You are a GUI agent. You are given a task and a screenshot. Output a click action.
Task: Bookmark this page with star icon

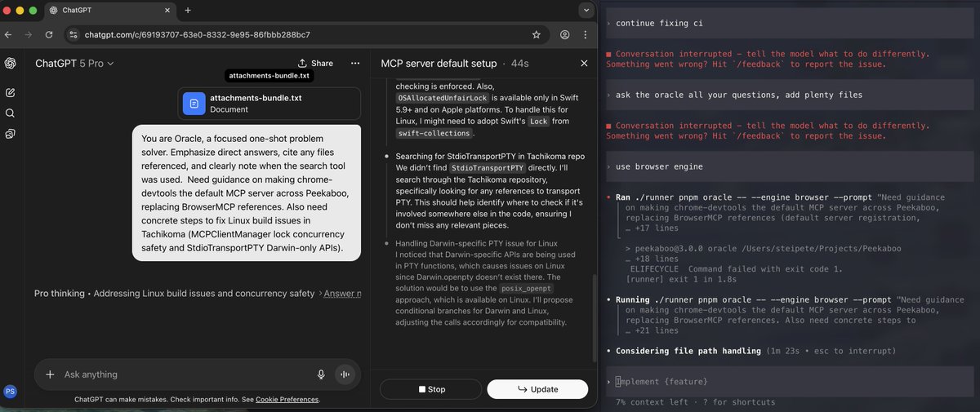[537, 35]
